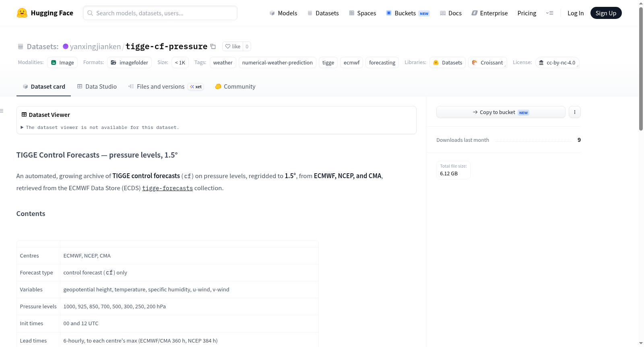Click the yanxingjianken avatar circle
This screenshot has width=644, height=347.
(x=66, y=46)
